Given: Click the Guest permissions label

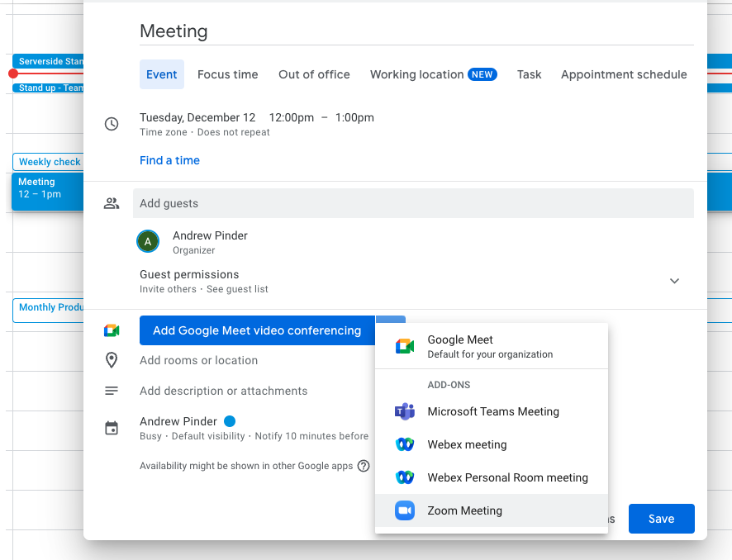Looking at the screenshot, I should [x=189, y=274].
